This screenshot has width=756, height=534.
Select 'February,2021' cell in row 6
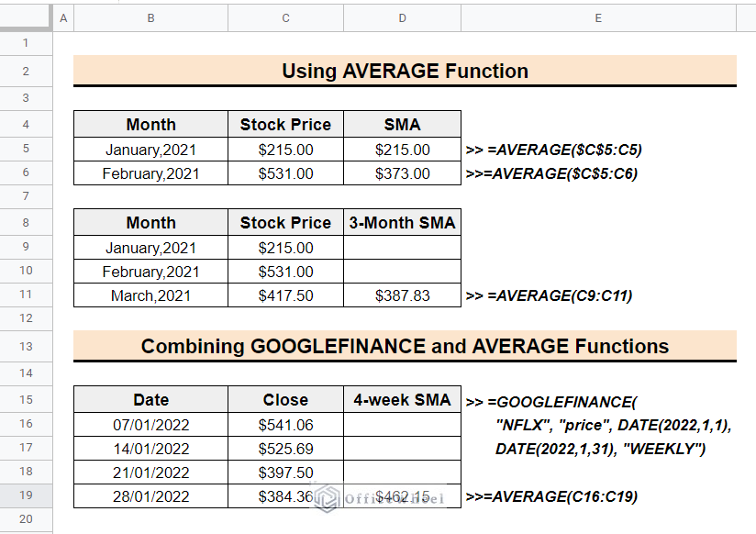(150, 173)
